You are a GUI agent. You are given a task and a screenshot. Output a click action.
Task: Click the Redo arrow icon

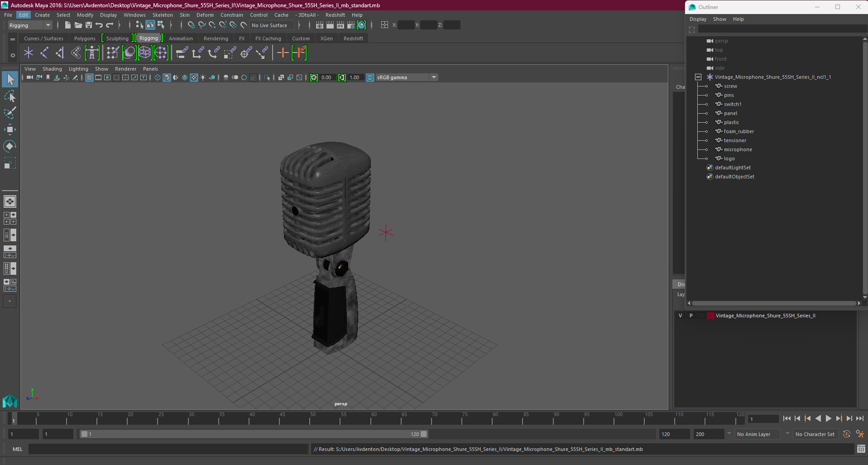pyautogui.click(x=110, y=25)
